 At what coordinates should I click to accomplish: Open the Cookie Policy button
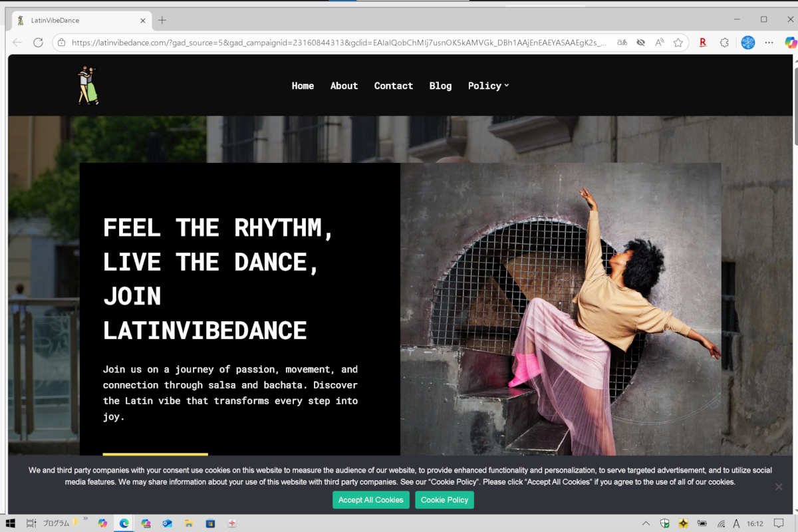click(x=444, y=500)
